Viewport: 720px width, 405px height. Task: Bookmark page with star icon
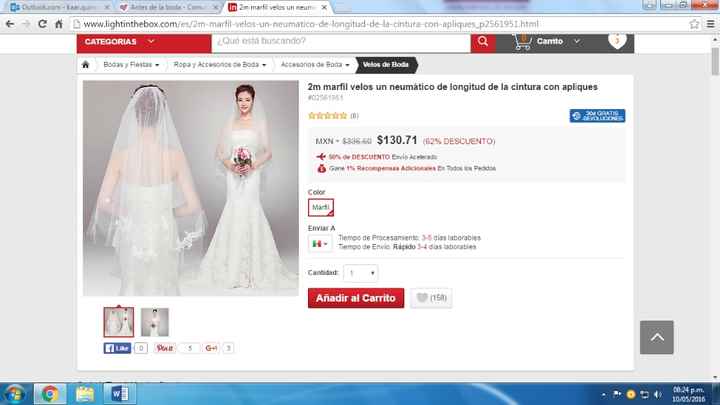click(694, 24)
